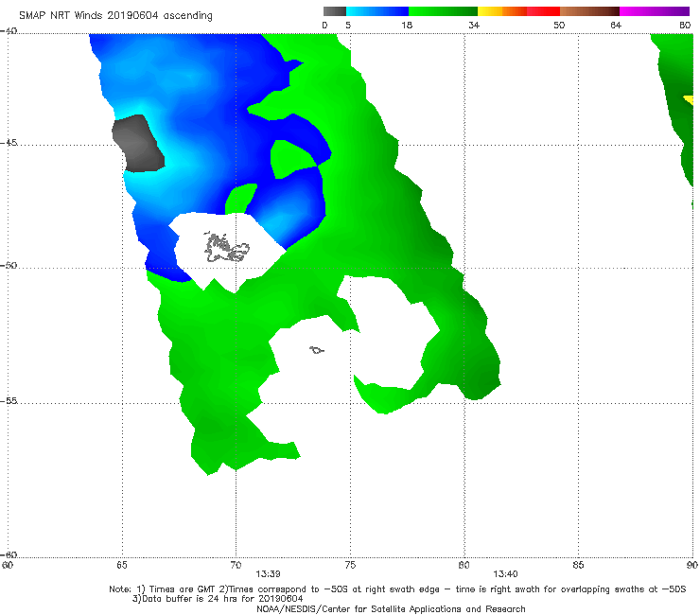This screenshot has width=700, height=615.
Task: Click the magenta 64-80 knot segment of the colorbar
Action: pyautogui.click(x=655, y=11)
